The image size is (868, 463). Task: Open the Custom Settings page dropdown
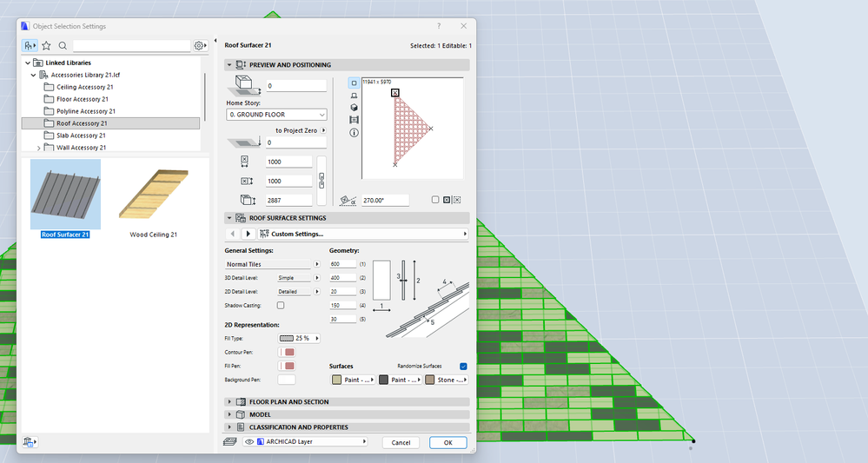coord(363,234)
